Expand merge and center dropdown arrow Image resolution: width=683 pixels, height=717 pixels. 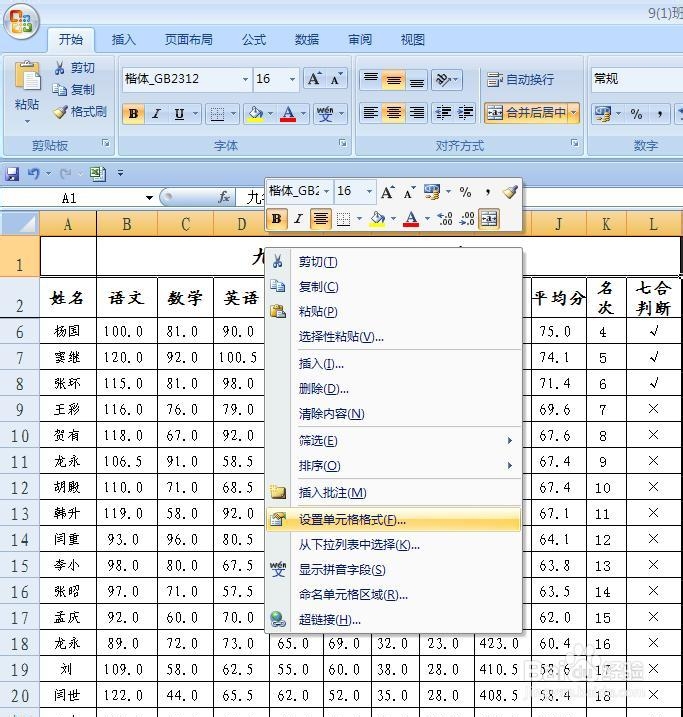[x=573, y=112]
